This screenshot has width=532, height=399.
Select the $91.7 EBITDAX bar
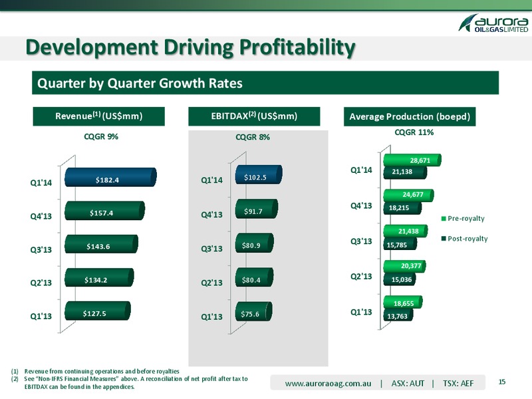click(257, 209)
